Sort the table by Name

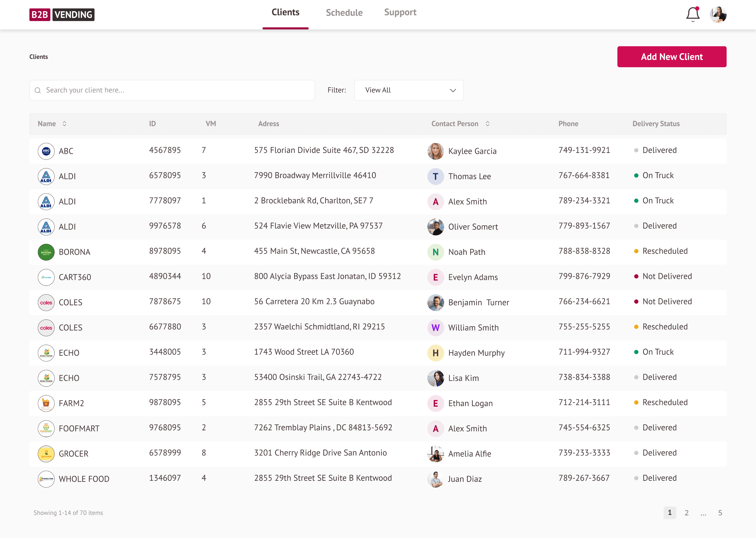point(65,124)
